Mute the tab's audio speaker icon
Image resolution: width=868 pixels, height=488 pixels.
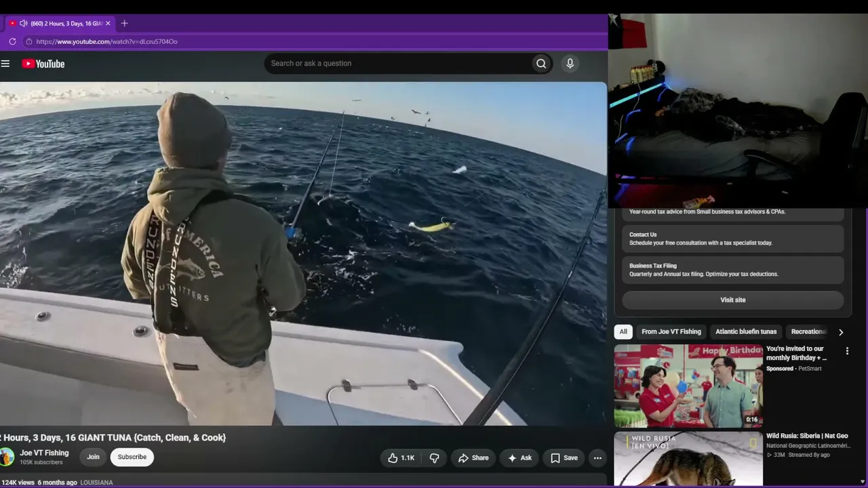(23, 23)
